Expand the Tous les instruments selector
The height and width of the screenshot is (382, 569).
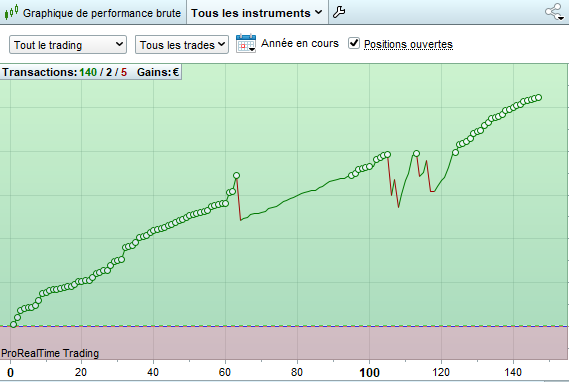tap(257, 13)
